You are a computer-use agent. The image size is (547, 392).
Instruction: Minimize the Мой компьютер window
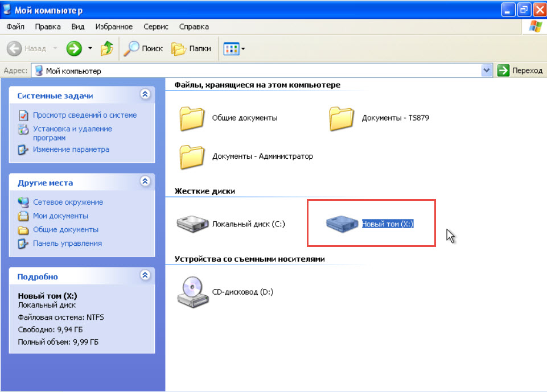(x=508, y=10)
